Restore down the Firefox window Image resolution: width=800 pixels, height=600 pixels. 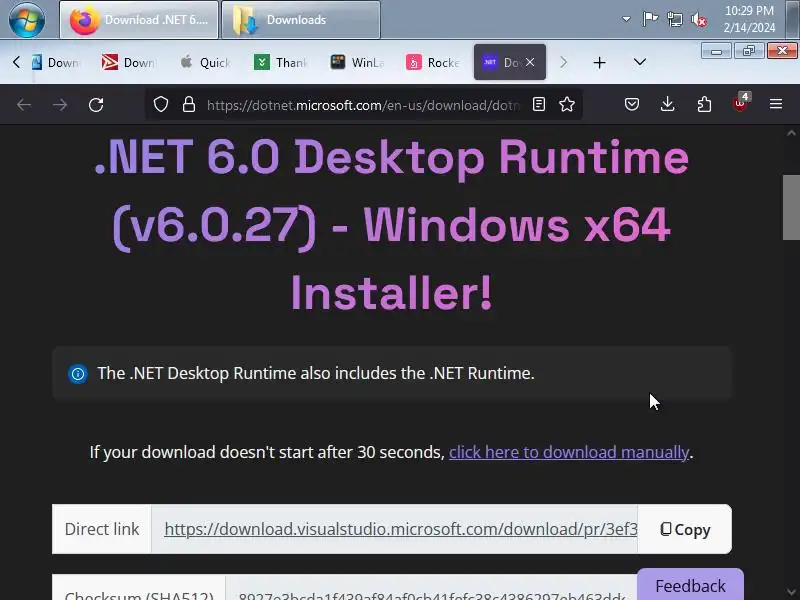coord(749,51)
